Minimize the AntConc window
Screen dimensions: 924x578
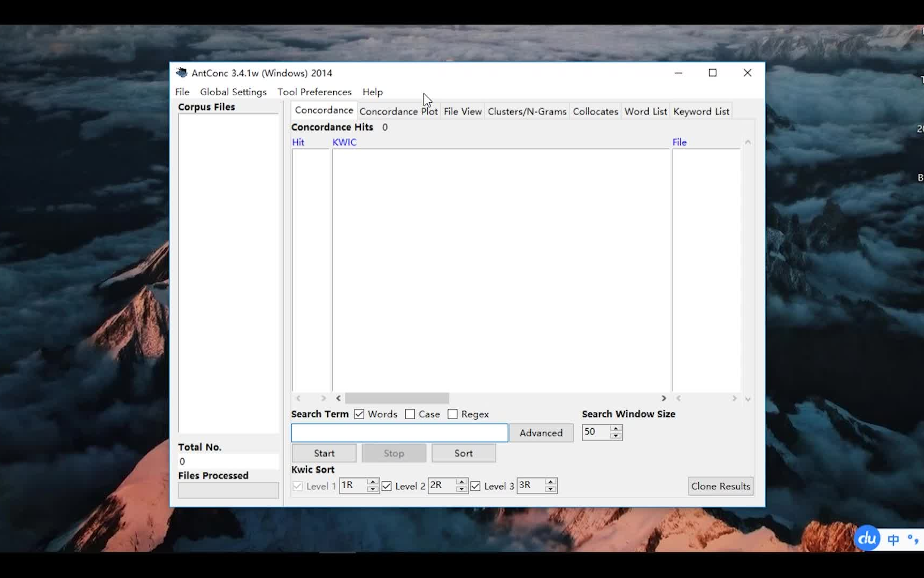coord(679,73)
